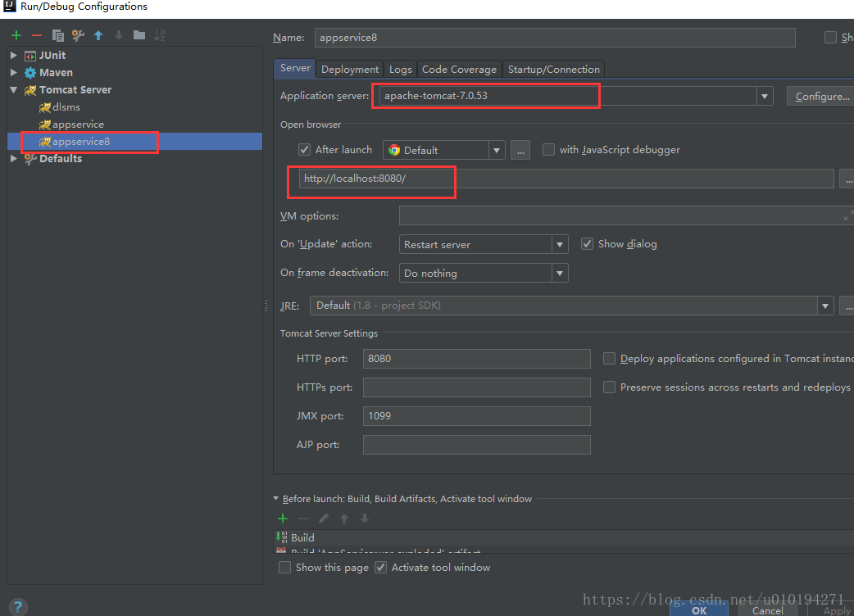Expand the JUnit tree node

(14, 56)
